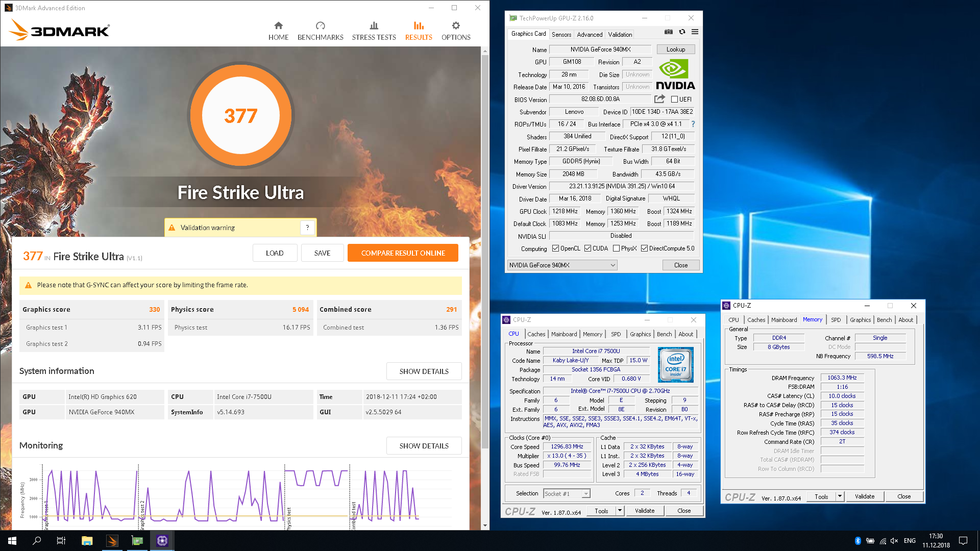Click the validation warning question mark
Viewport: 980px width, 551px height.
[x=307, y=228]
